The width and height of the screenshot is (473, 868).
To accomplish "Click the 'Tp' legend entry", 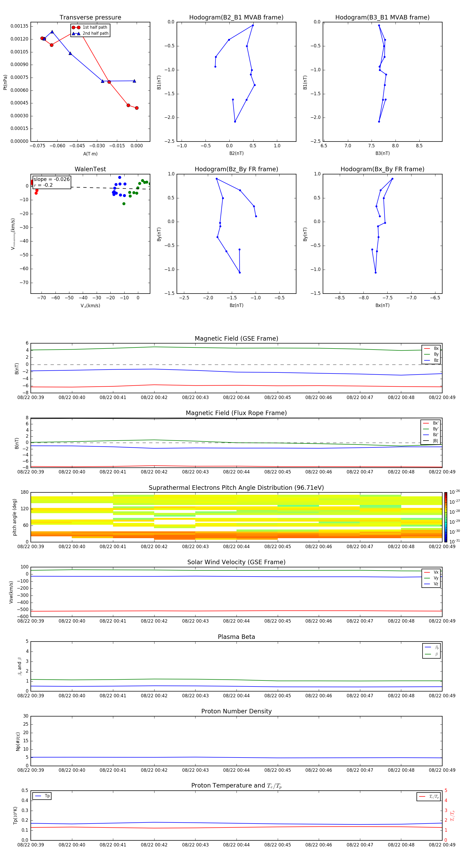I will pos(42,796).
